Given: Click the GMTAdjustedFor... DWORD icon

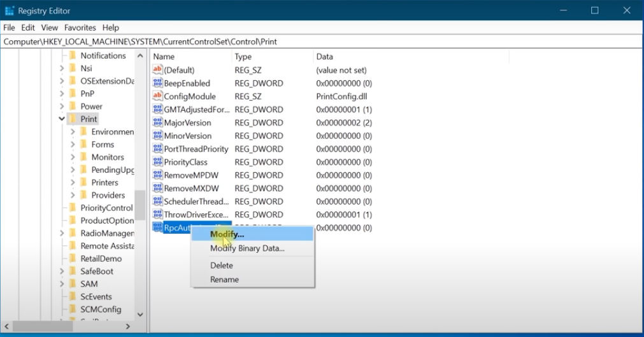Looking at the screenshot, I should click(x=157, y=110).
